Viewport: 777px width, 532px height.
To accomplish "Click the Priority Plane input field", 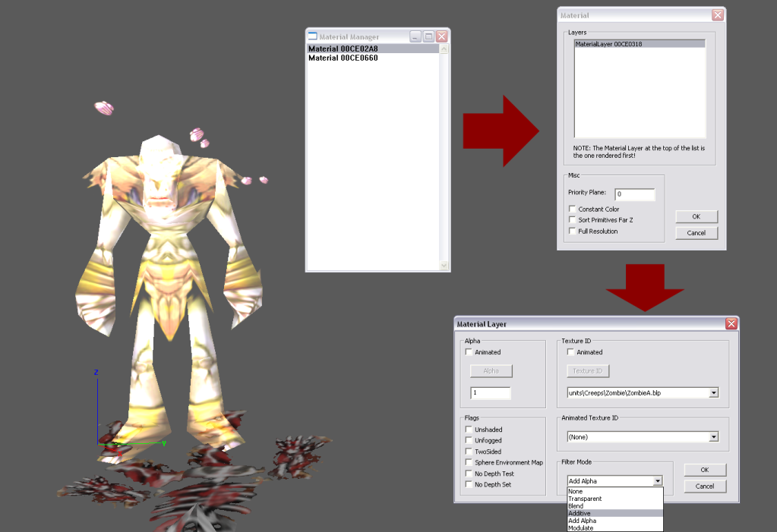I will 635,194.
